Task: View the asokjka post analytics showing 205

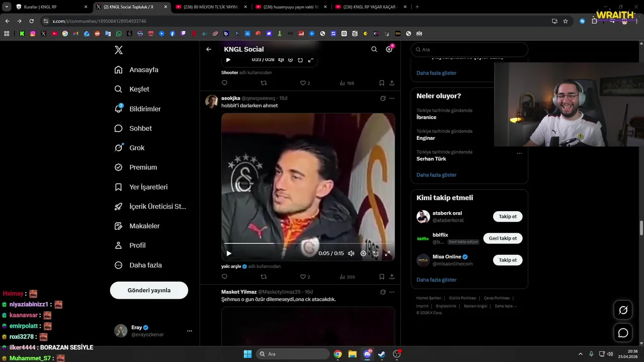Action: click(x=347, y=277)
